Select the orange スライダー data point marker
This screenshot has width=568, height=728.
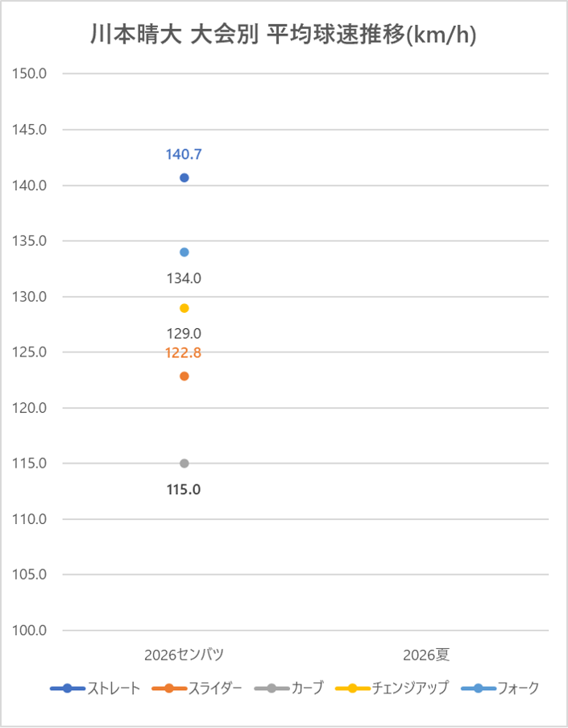[x=184, y=376]
